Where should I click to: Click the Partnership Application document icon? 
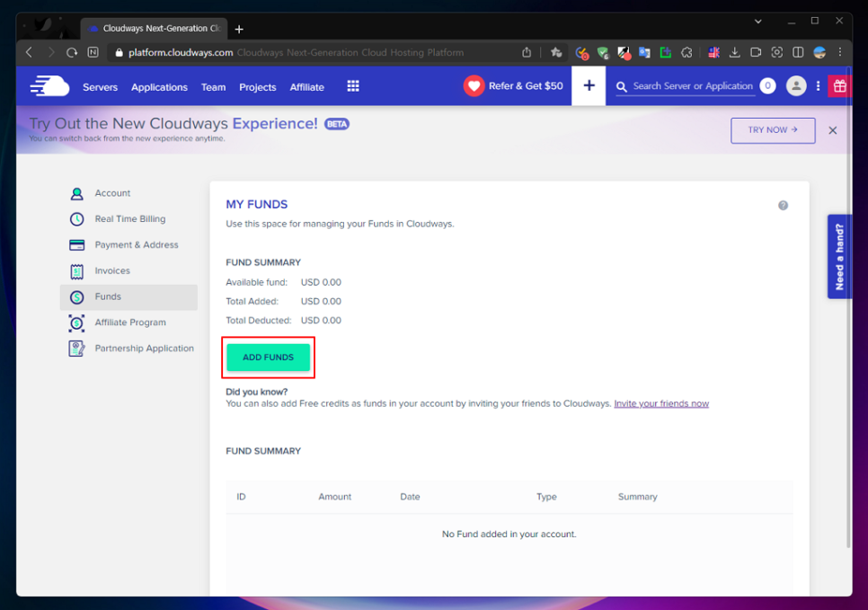(77, 349)
